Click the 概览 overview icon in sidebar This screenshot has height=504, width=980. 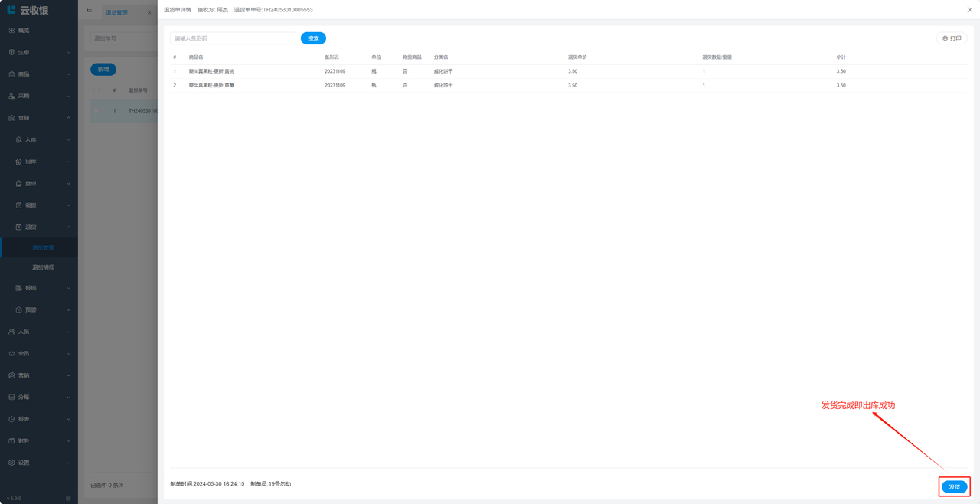(x=11, y=31)
